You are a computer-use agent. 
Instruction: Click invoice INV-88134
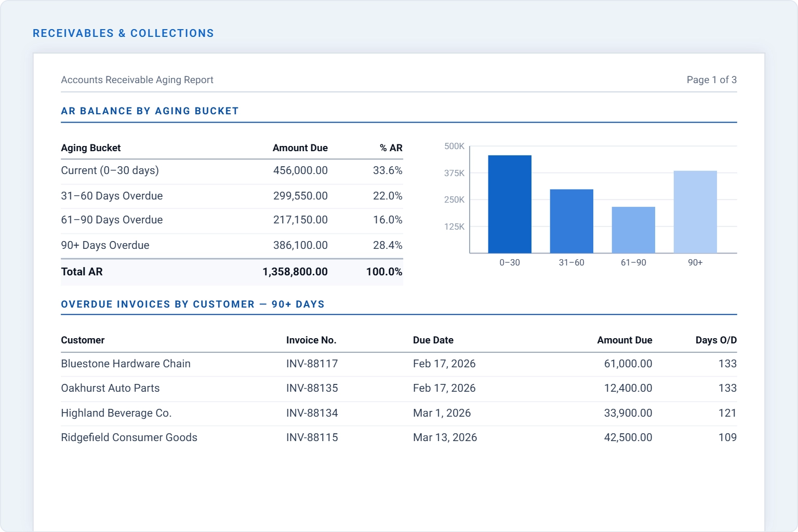tap(312, 413)
